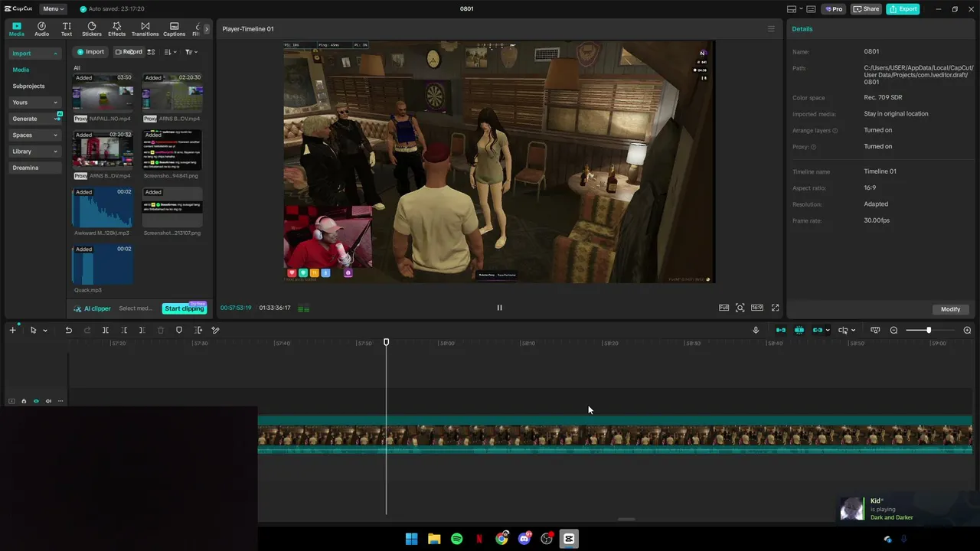Click the Import media button
This screenshot has height=551, width=980.
(x=90, y=52)
